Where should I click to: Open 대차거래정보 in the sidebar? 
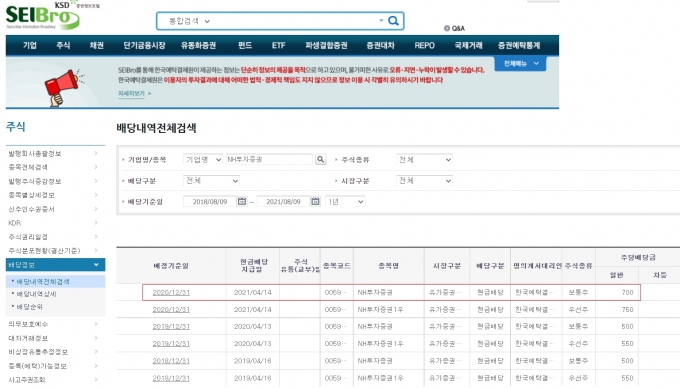tap(28, 338)
